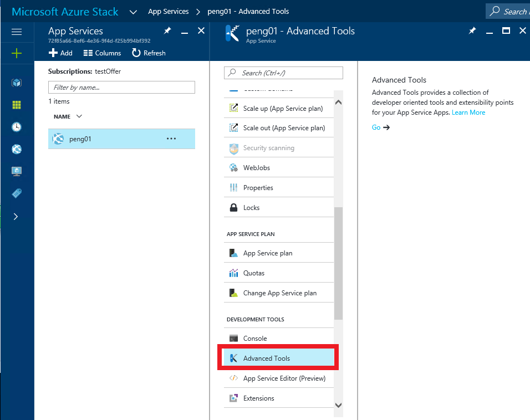Open Extensions menu item
Viewport: 530px width, 420px height.
(x=279, y=398)
